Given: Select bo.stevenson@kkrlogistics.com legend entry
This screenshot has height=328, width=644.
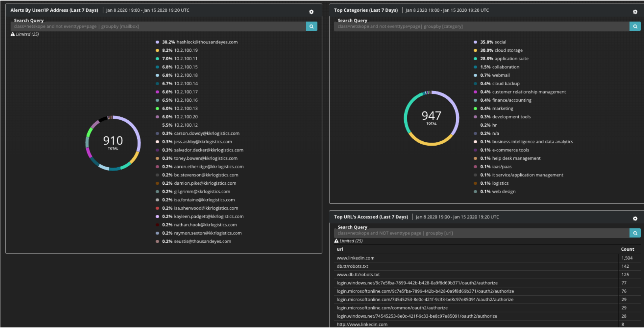Looking at the screenshot, I should coord(197,175).
